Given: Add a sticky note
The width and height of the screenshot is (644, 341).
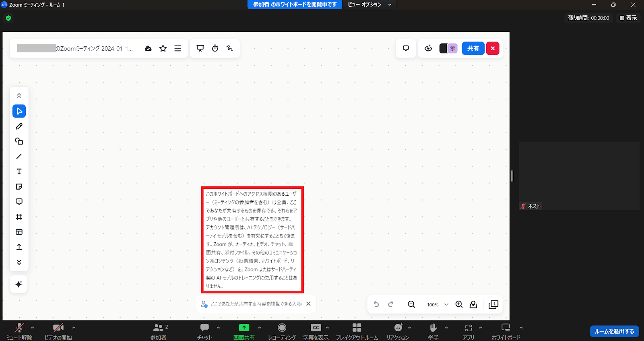Looking at the screenshot, I should pyautogui.click(x=19, y=186).
